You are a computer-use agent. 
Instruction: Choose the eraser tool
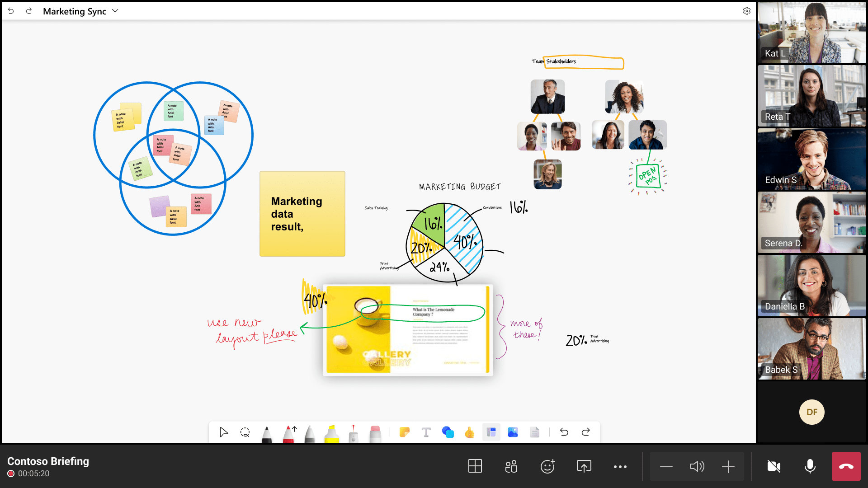375,433
